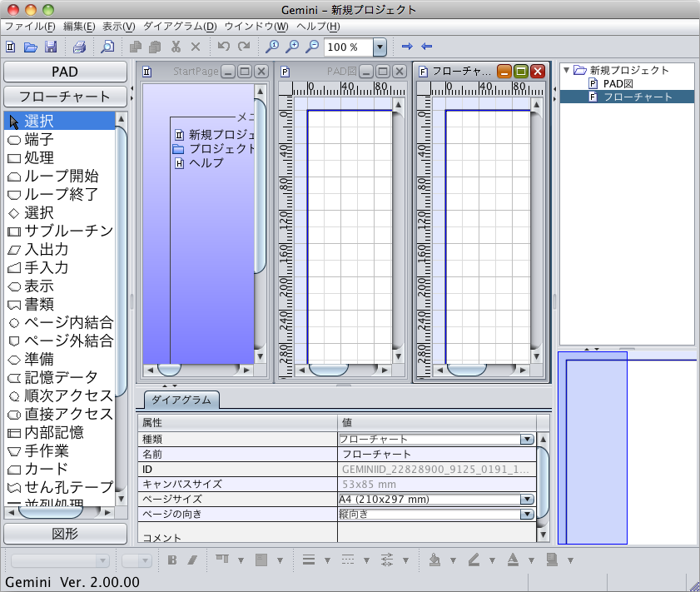The image size is (700, 592).
Task: Open the ウインドウ(W) menu
Action: click(x=256, y=27)
